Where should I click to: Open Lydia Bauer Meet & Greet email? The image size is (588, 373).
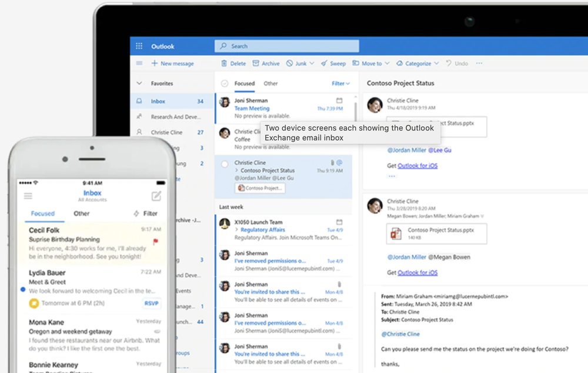point(92,288)
